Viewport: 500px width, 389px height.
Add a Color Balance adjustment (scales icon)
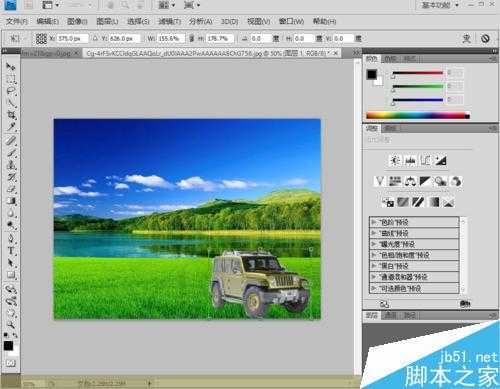click(x=410, y=181)
